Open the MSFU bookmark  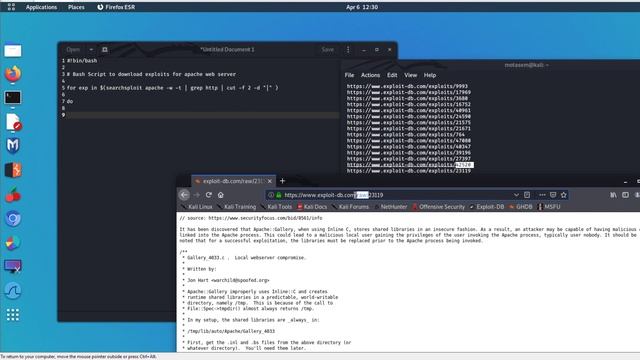coord(549,207)
